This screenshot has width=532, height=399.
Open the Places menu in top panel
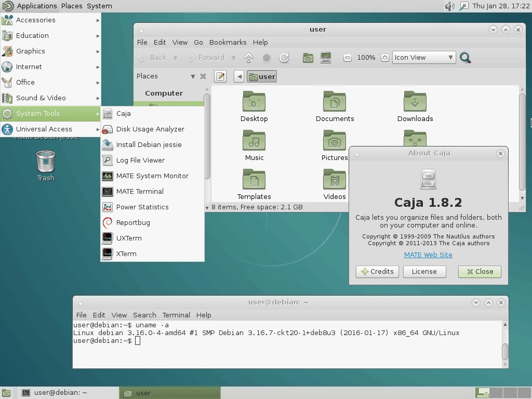click(72, 6)
